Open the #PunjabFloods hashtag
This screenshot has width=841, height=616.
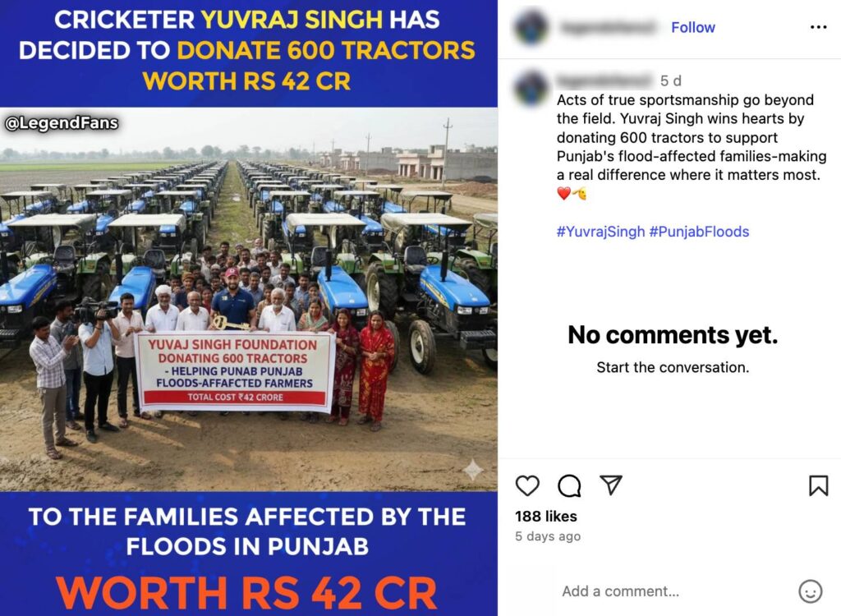[699, 232]
